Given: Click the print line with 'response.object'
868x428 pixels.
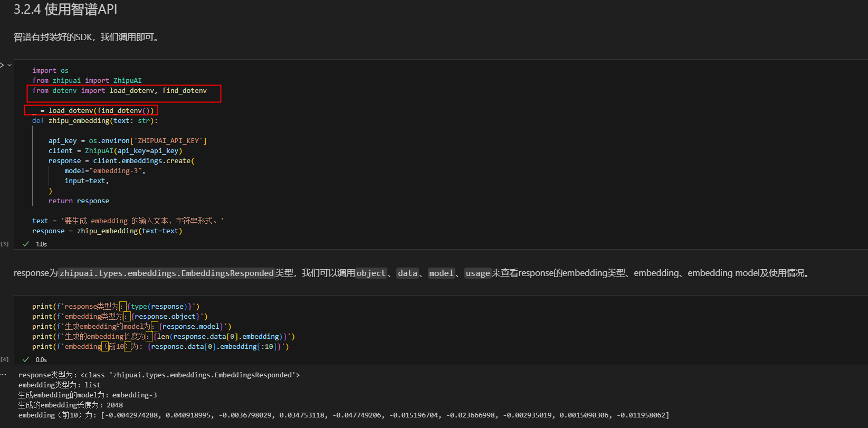Looking at the screenshot, I should [120, 317].
